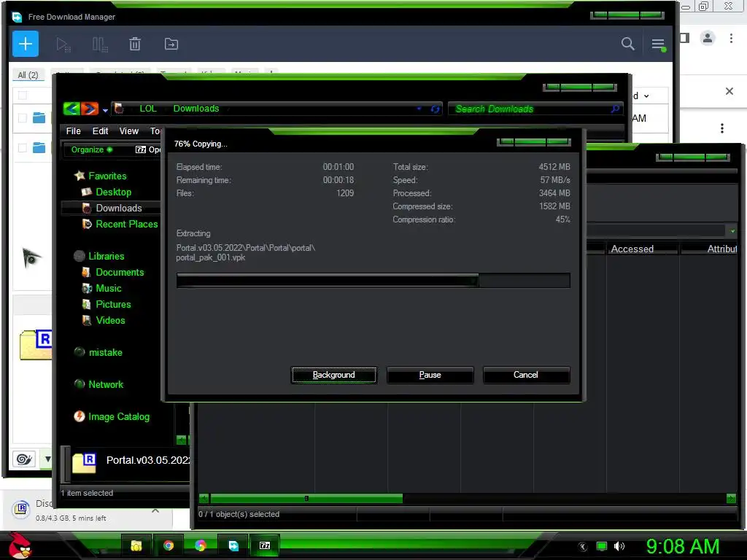Open the Chrome three-dot menu
The image size is (747, 560).
(731, 38)
